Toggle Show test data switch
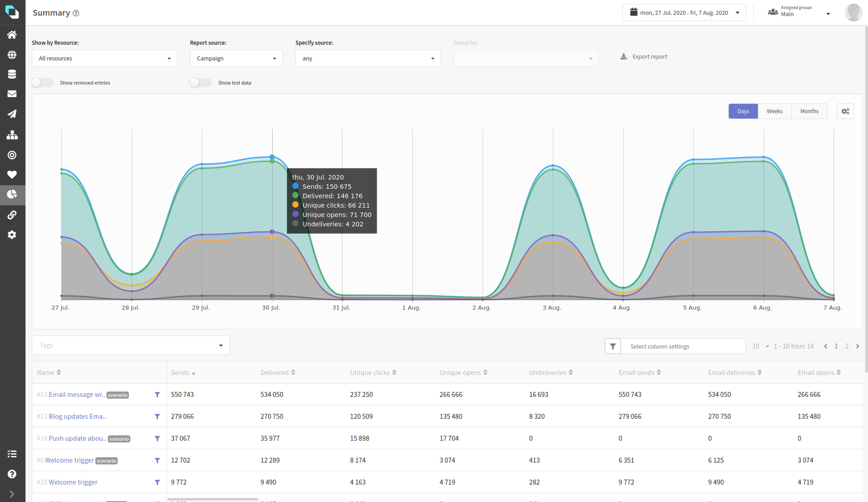Screen dimensions: 868x502 pyautogui.click(x=200, y=83)
